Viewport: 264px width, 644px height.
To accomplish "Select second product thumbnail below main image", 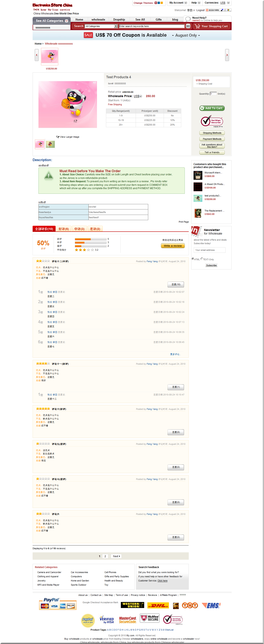I will click(50, 145).
